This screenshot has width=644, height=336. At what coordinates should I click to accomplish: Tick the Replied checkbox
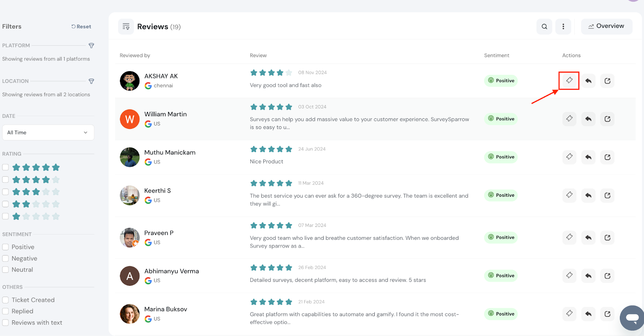(6, 311)
